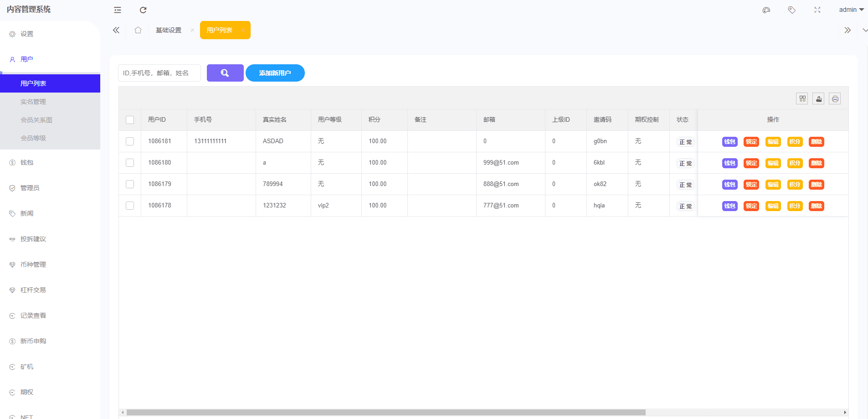
Task: Expand the 管理员 sidebar menu
Action: 30,188
